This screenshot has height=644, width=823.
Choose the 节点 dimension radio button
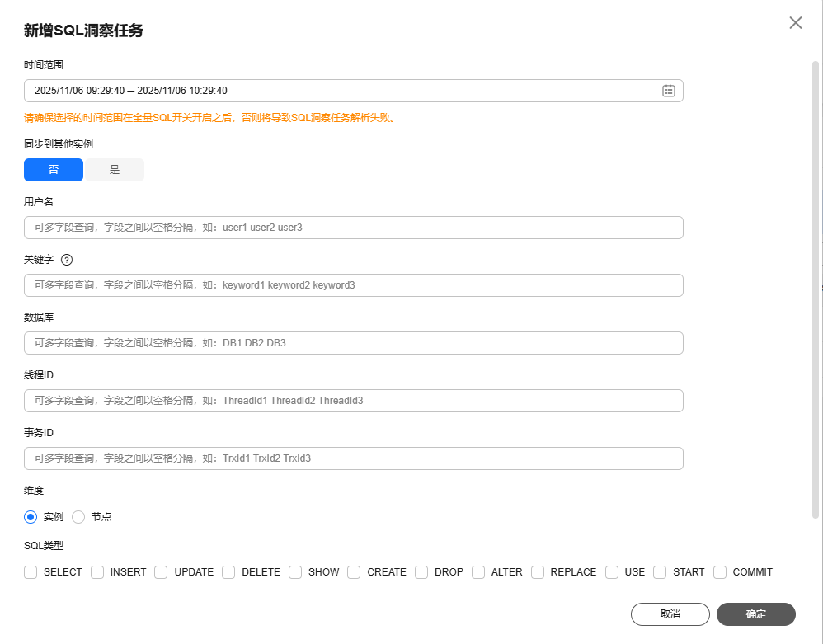click(79, 517)
